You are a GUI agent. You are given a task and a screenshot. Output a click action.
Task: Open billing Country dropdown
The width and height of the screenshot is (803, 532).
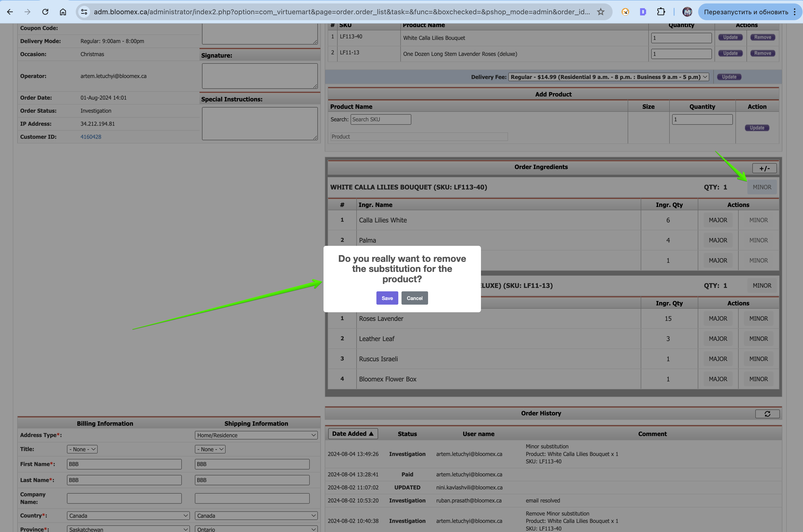[x=128, y=516]
